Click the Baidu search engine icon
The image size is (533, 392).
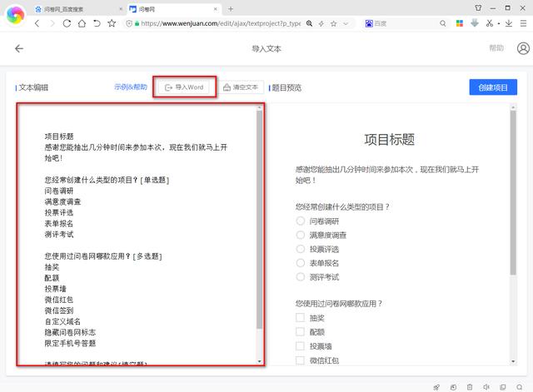click(369, 23)
